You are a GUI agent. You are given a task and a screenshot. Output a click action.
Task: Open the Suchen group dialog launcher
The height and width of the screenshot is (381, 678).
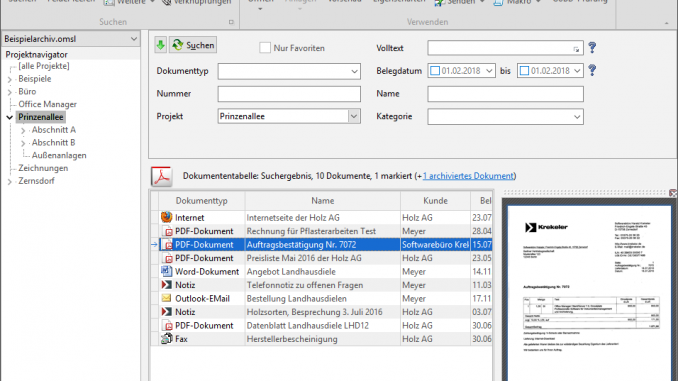[x=231, y=22]
